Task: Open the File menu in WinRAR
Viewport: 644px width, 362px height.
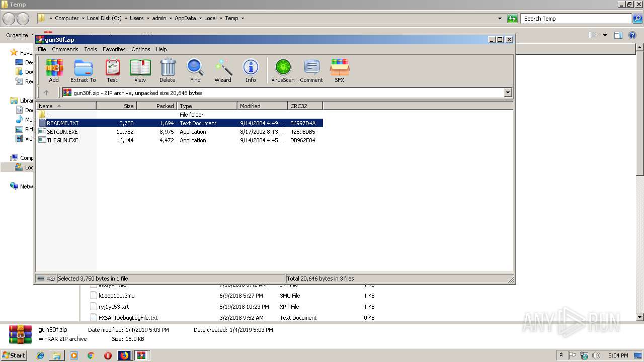Action: click(42, 49)
